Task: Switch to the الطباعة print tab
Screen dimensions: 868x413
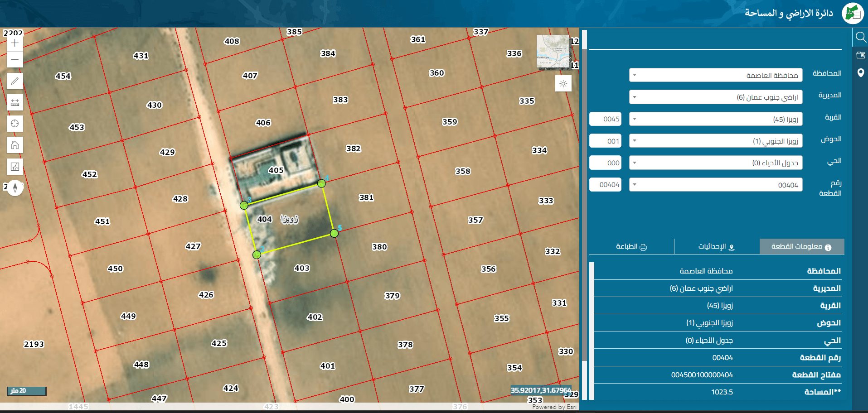Action: click(631, 246)
